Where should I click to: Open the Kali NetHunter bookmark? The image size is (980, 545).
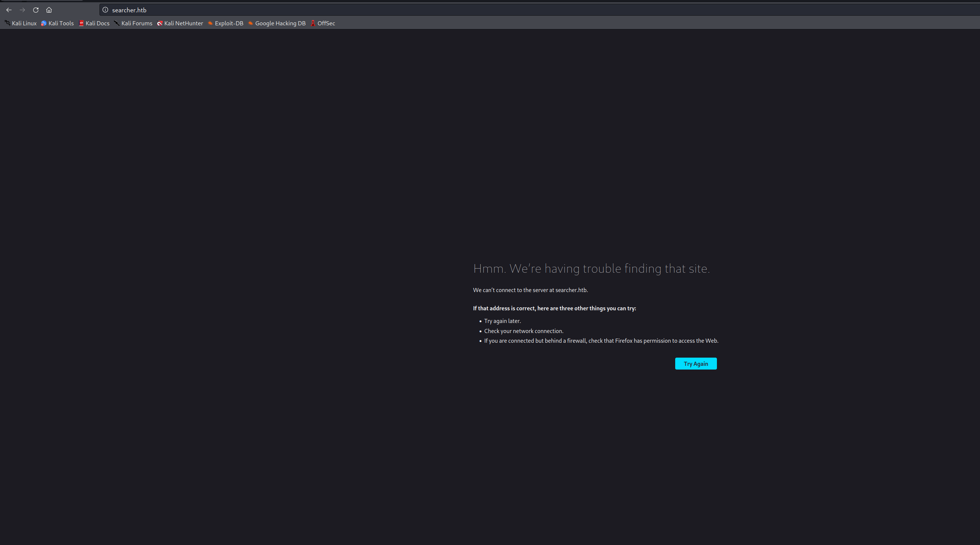point(180,23)
